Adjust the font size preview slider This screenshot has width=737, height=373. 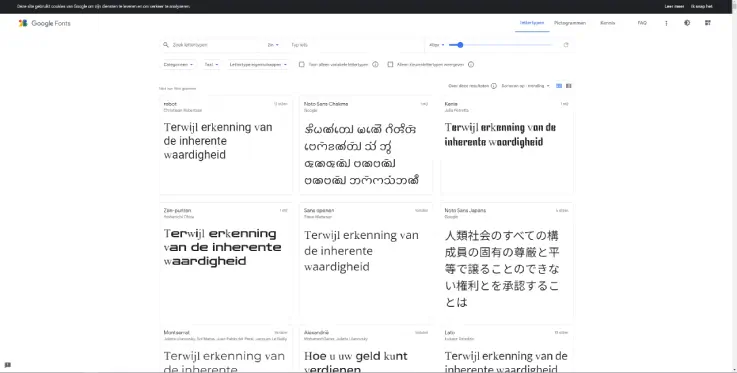501,45
